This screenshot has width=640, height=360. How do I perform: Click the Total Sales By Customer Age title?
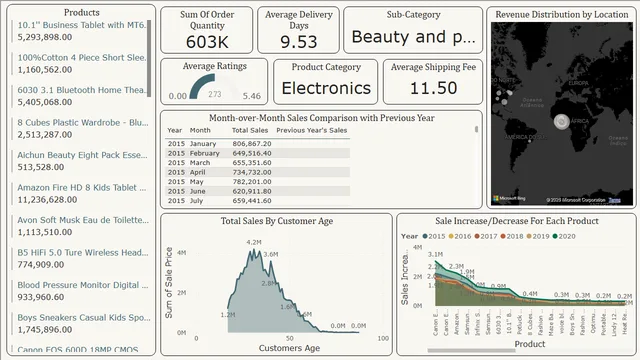click(277, 221)
